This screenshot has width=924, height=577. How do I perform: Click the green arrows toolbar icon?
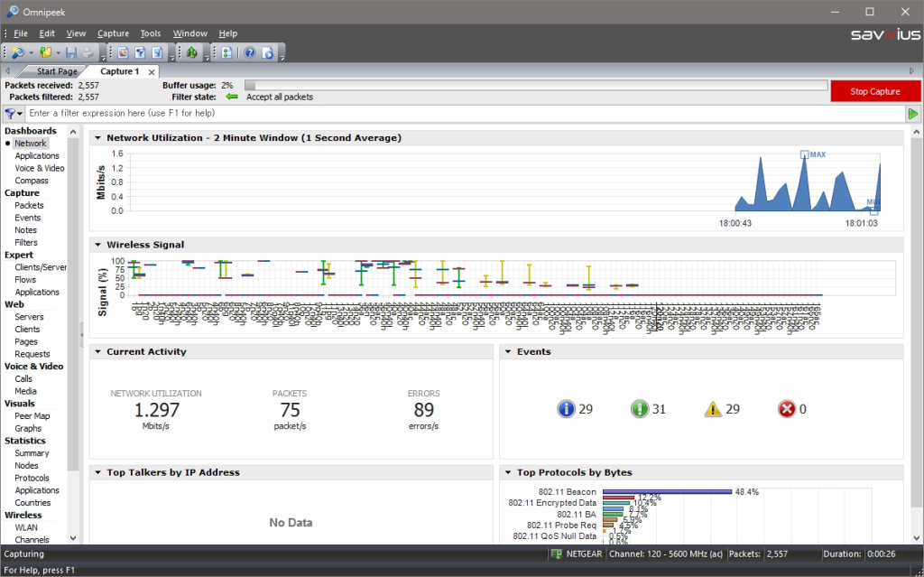tap(191, 53)
